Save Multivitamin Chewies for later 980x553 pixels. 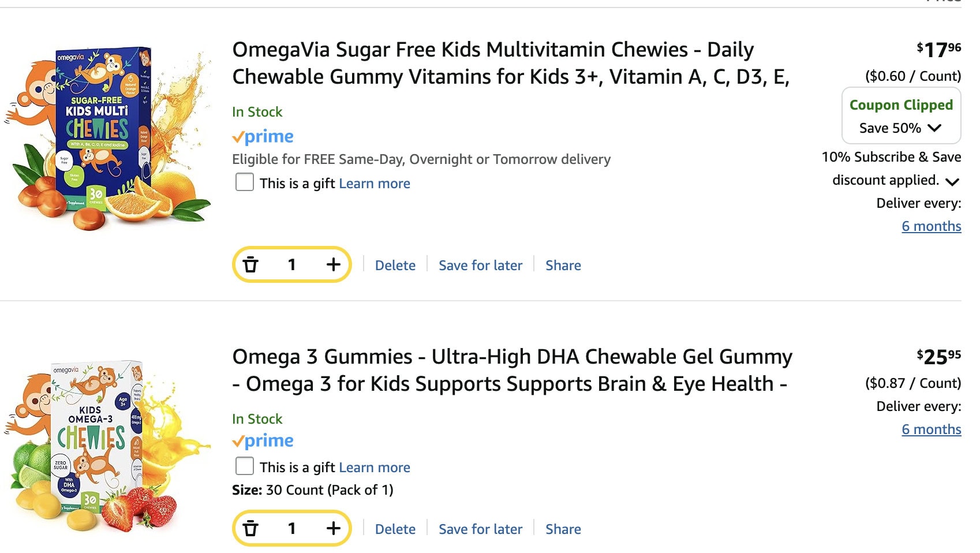pyautogui.click(x=480, y=266)
